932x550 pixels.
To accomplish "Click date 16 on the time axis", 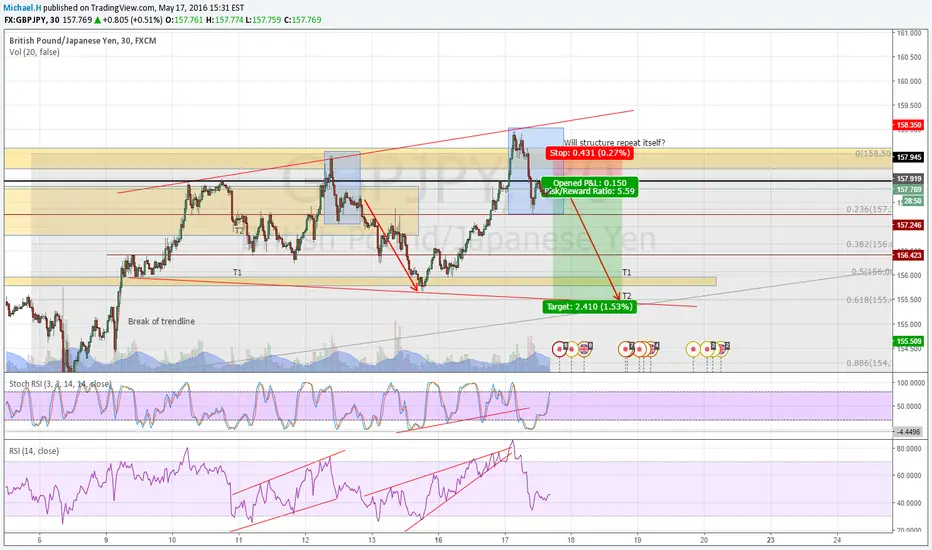I will (x=438, y=540).
